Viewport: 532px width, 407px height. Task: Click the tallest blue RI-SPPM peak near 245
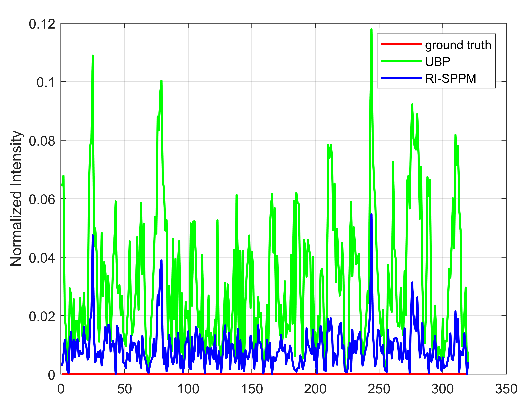coord(371,215)
